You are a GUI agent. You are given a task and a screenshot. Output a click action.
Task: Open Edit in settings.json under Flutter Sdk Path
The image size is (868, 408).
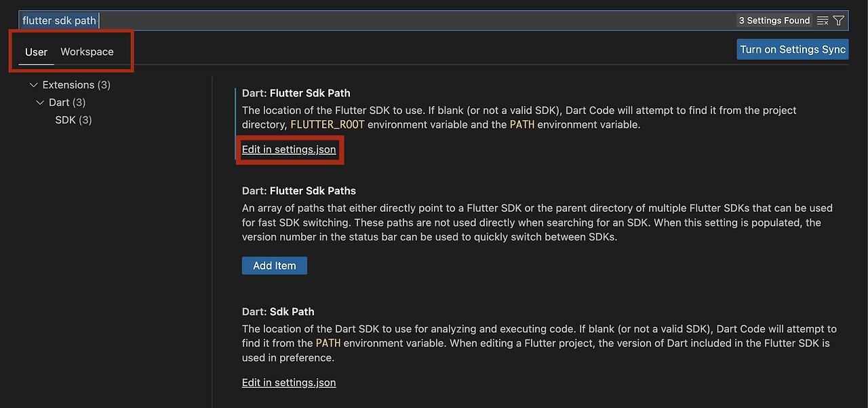[289, 149]
